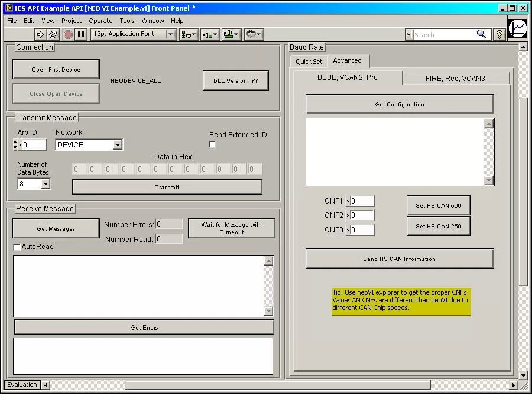Click the Close Open Device button
The image size is (532, 394).
pyautogui.click(x=56, y=93)
